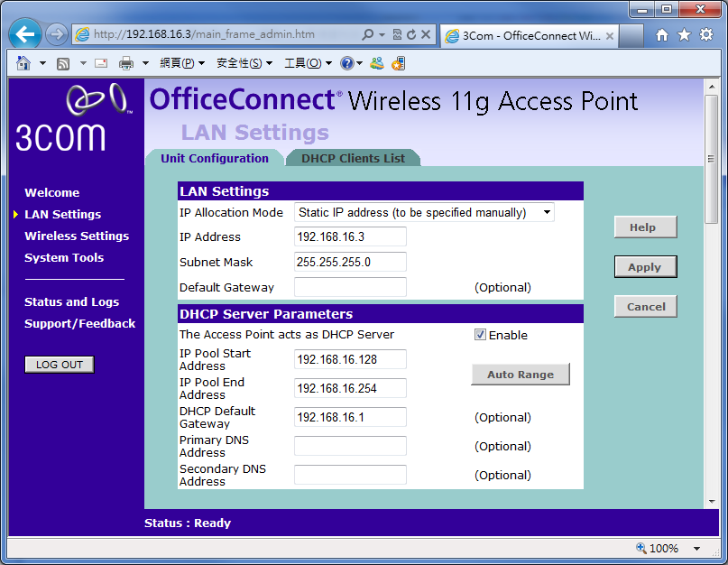Screen dimensions: 728x565
Task: Click the page scrollbar up arrow
Action: point(711,87)
